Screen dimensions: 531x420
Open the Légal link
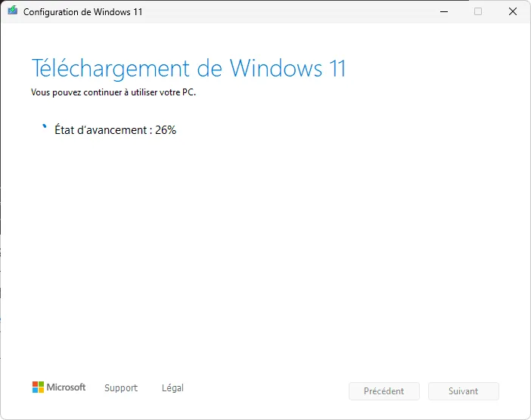172,387
